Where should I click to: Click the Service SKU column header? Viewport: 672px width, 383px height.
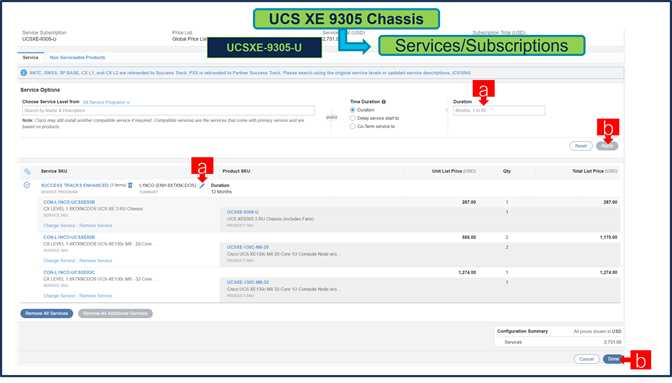(x=54, y=171)
